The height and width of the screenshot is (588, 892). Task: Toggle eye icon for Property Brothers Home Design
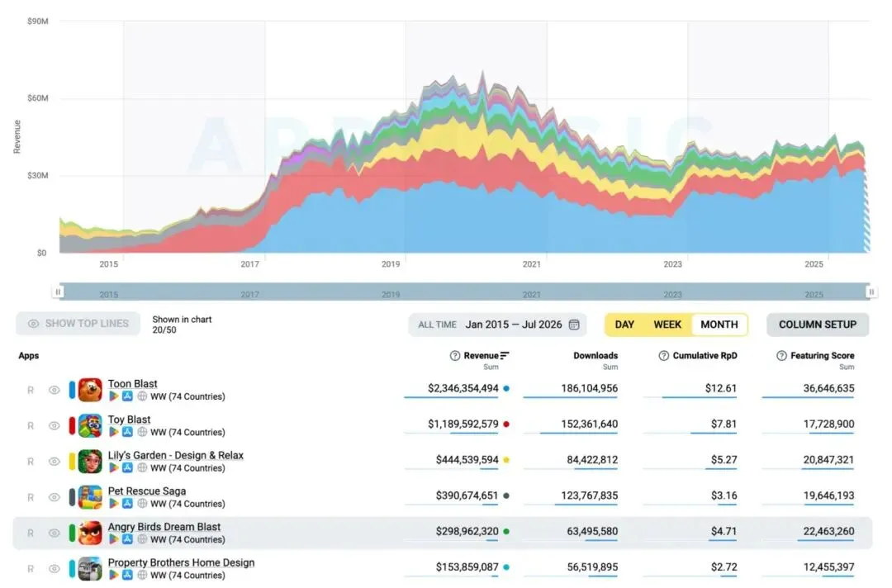54,569
